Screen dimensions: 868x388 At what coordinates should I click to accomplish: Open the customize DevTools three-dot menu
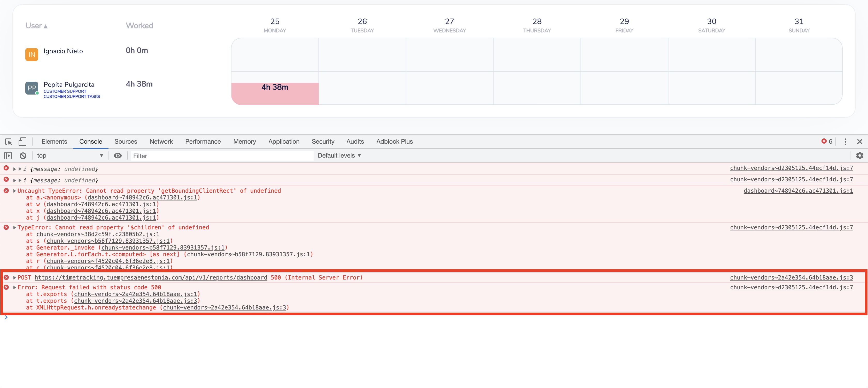point(846,142)
